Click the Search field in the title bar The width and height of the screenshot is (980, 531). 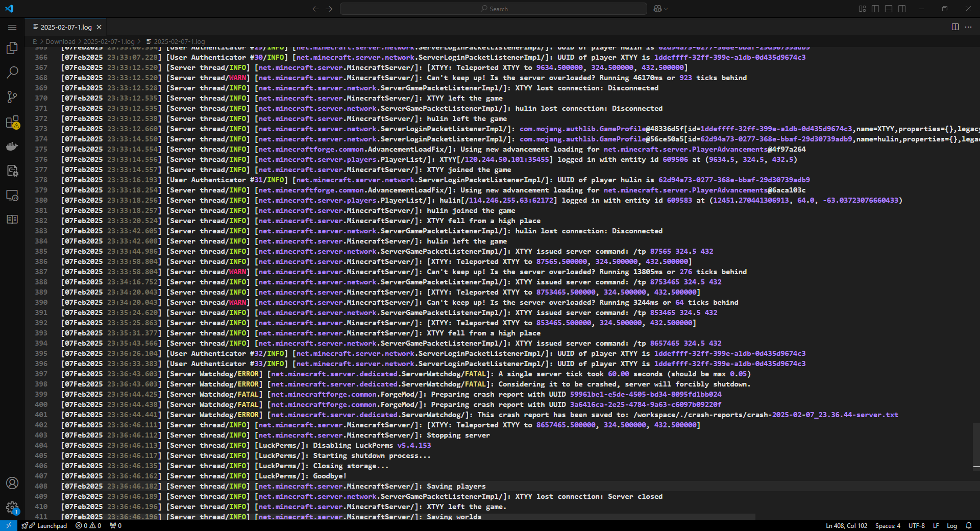pyautogui.click(x=493, y=9)
